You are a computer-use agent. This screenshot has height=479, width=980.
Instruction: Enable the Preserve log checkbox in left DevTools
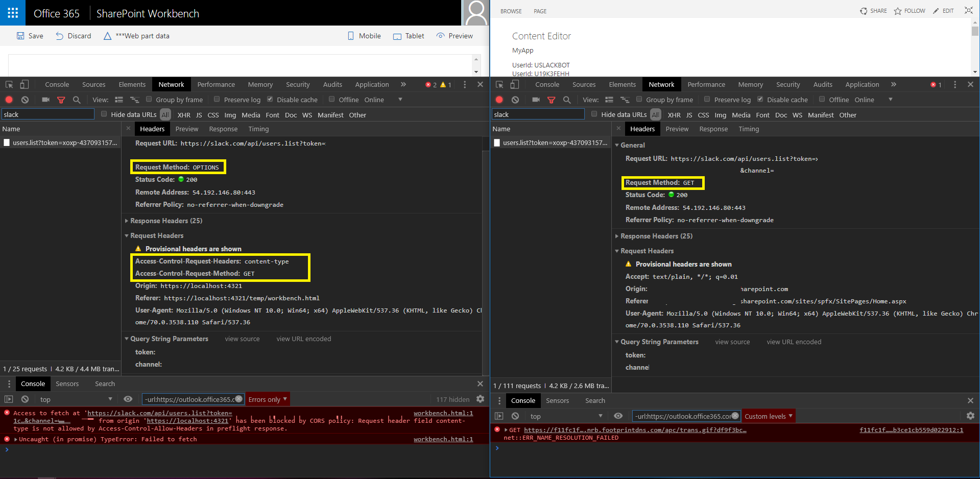[217, 100]
